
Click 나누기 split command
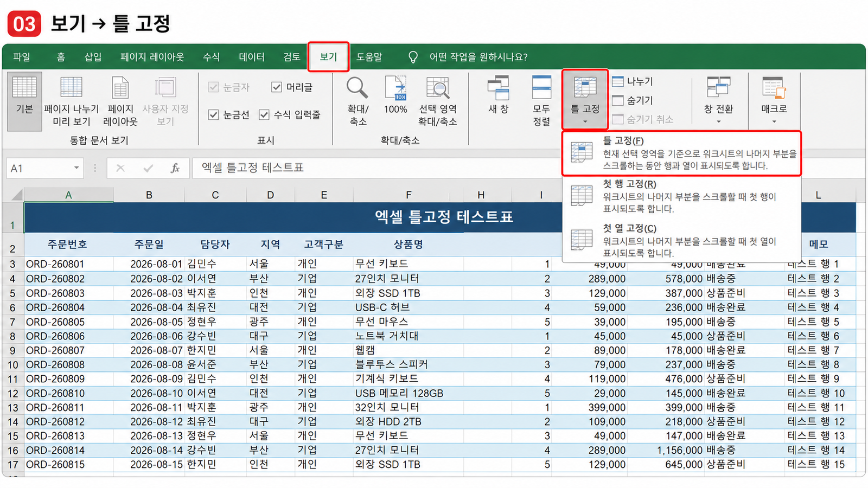633,82
